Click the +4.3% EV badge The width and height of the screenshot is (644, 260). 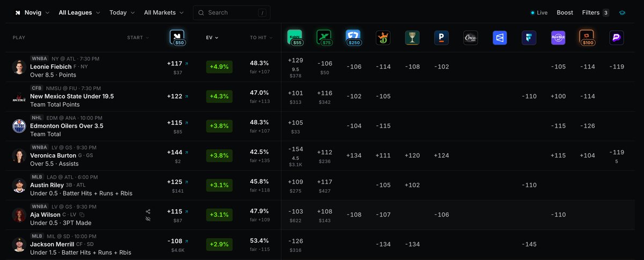tap(219, 96)
